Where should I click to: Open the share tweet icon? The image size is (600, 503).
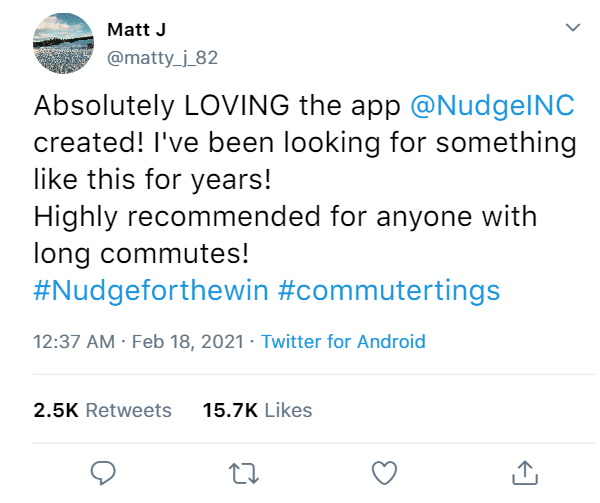(525, 473)
